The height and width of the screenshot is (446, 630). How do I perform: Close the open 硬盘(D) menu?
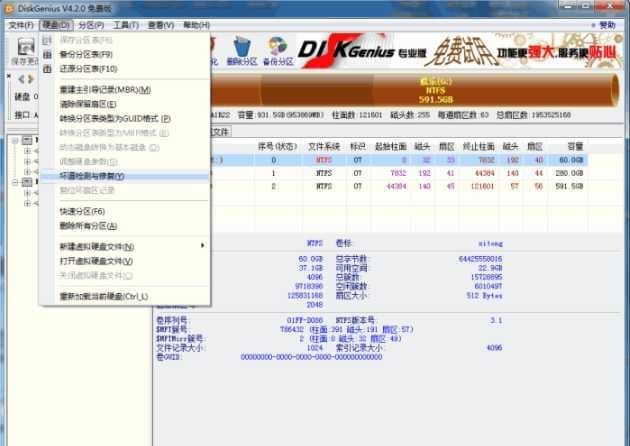click(56, 25)
